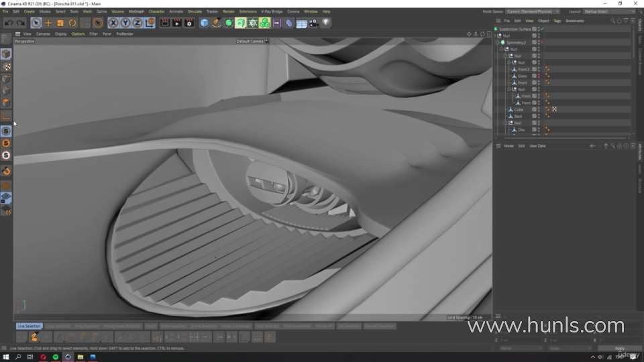This screenshot has width=644, height=362.
Task: Open the Node Space dropdown
Action: (x=534, y=11)
